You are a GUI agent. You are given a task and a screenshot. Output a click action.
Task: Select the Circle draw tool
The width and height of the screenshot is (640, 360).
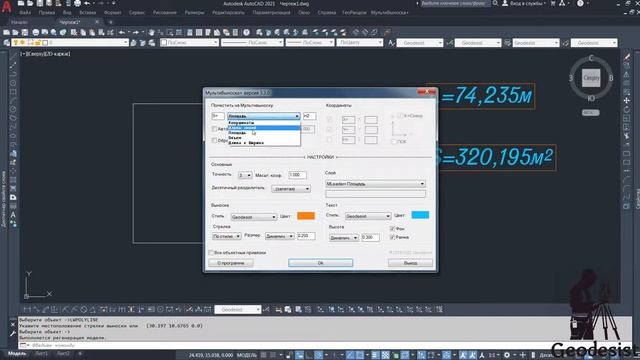click(13, 109)
